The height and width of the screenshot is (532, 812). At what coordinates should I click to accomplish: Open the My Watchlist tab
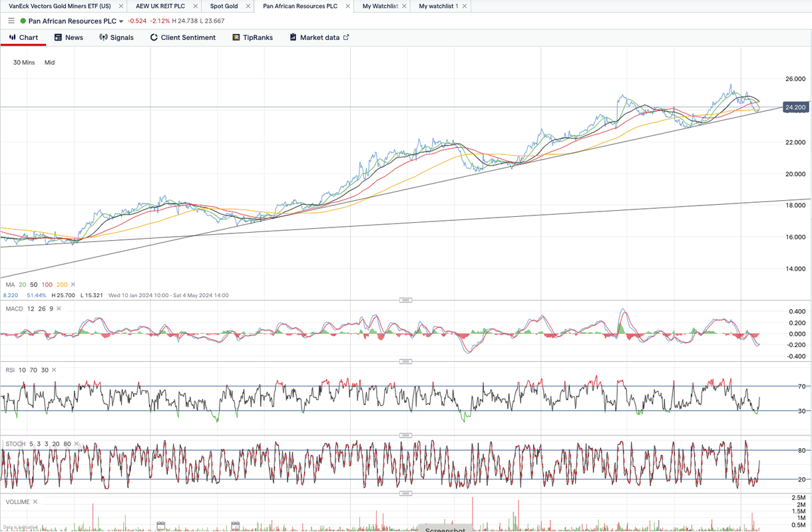380,6
